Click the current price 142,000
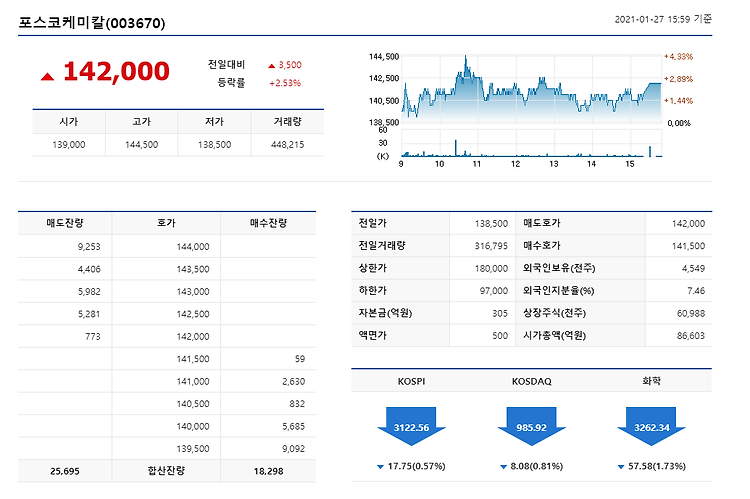 116,71
